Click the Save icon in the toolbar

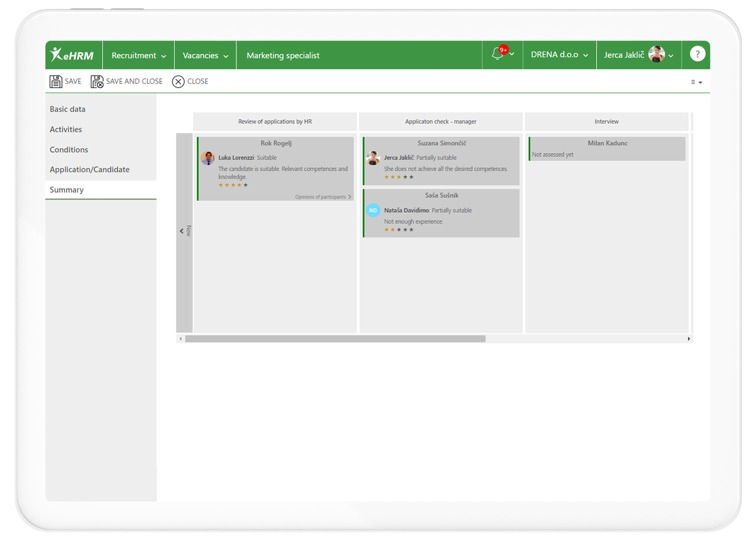click(x=55, y=81)
